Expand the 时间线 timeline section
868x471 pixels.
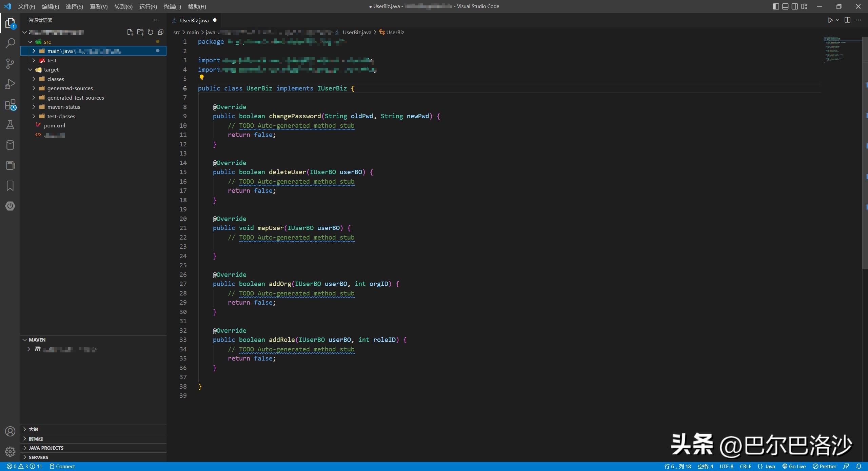click(93, 439)
